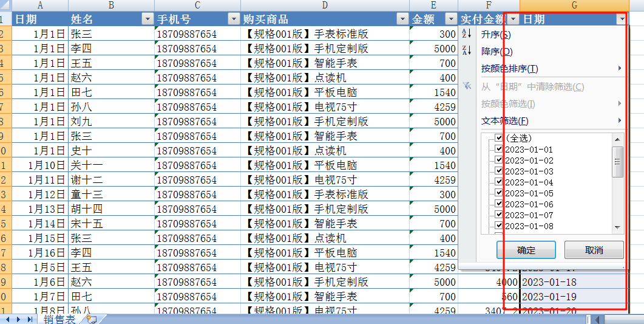This screenshot has height=324, width=644.
Task: Click the last sheet navigation arrow
Action: click(30, 320)
